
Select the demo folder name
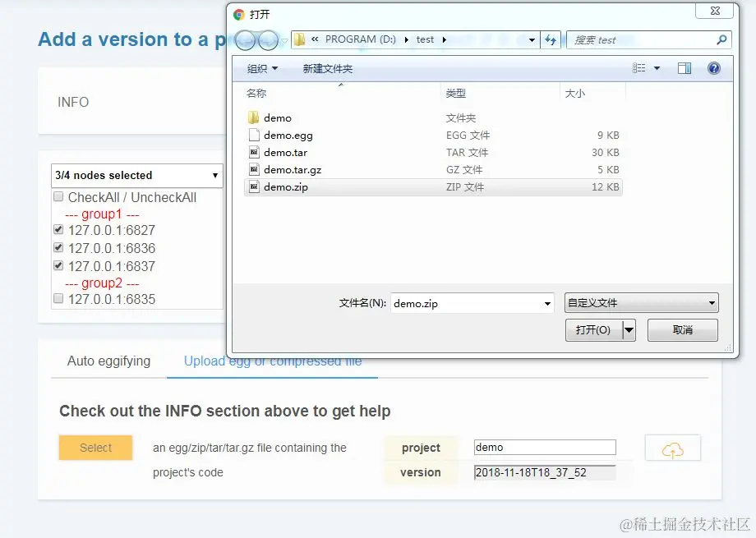[x=278, y=118]
